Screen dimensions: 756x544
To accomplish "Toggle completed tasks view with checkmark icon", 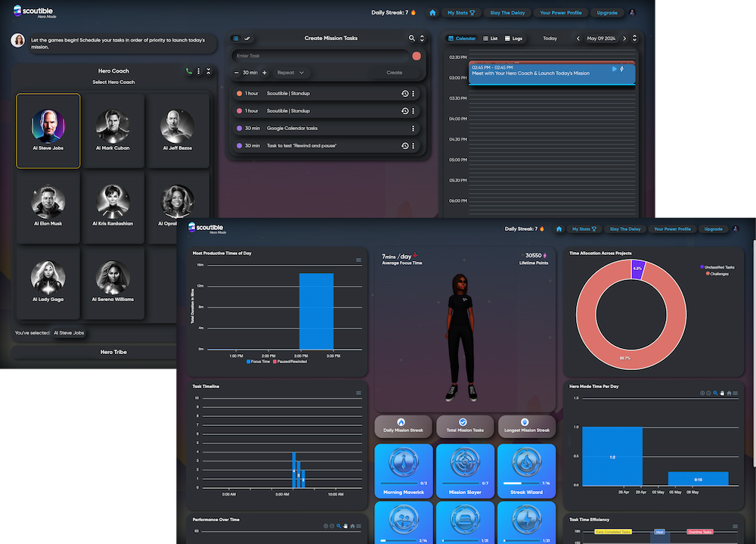I will point(247,39).
